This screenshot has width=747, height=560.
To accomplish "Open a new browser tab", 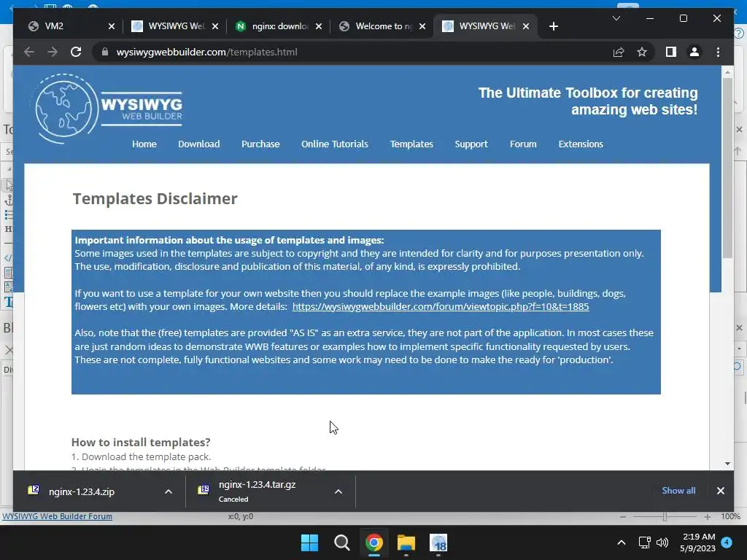I will tap(553, 26).
